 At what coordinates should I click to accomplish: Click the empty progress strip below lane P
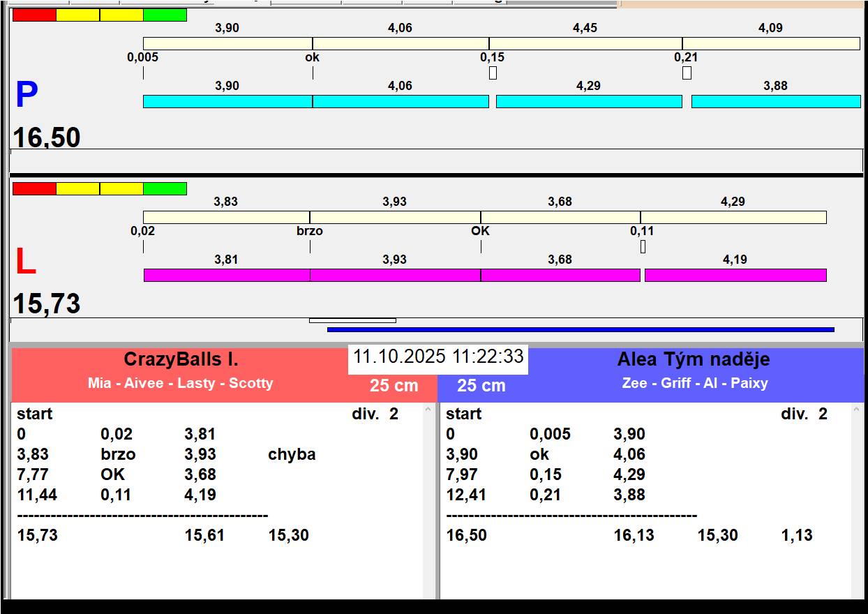point(436,160)
